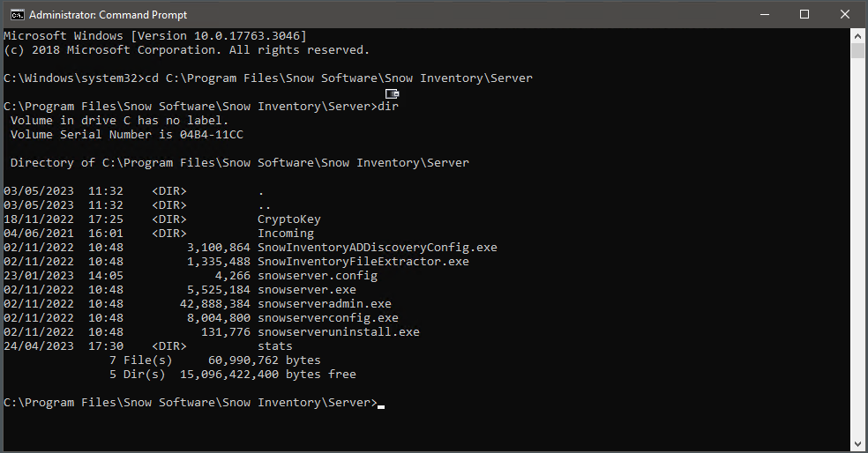Image resolution: width=868 pixels, height=453 pixels.
Task: Click the 8,004,800 file size value
Action: (x=219, y=318)
